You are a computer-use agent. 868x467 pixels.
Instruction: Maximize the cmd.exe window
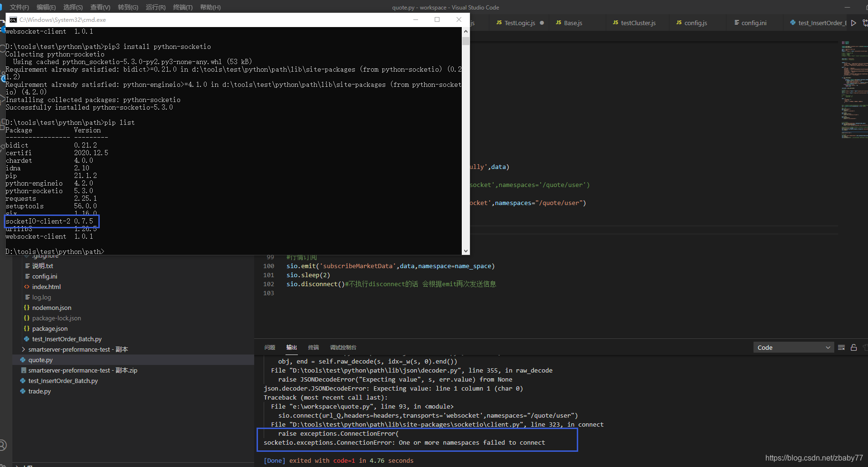(437, 19)
